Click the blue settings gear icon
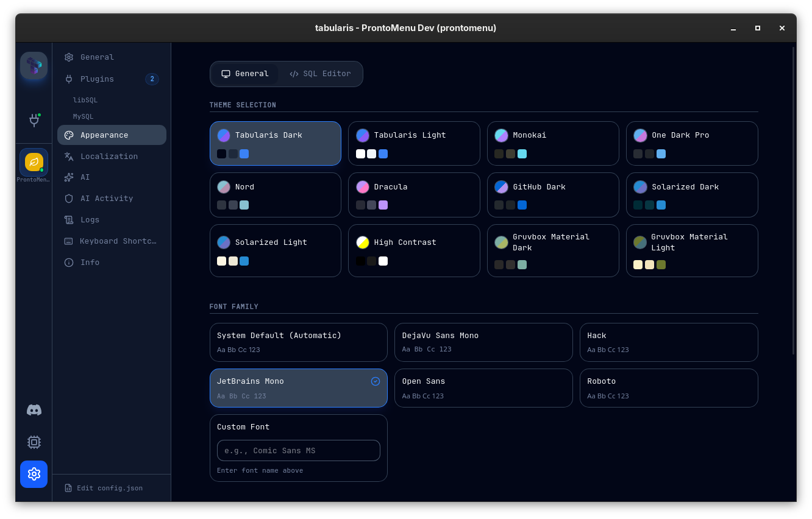Screen dimensions: 812x519 (x=34, y=474)
